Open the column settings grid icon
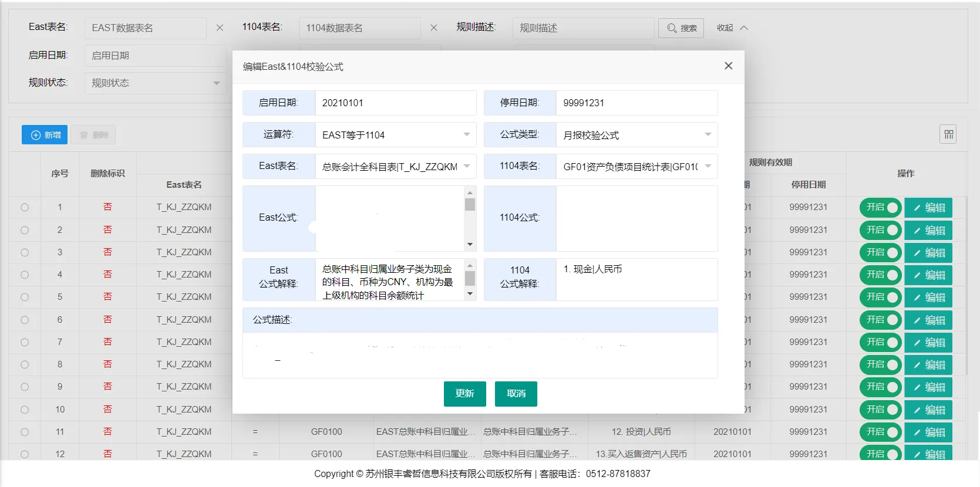980x487 pixels. click(x=948, y=134)
